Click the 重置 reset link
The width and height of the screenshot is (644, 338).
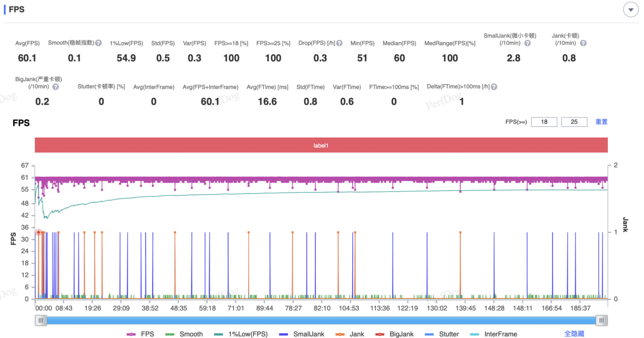(601, 122)
